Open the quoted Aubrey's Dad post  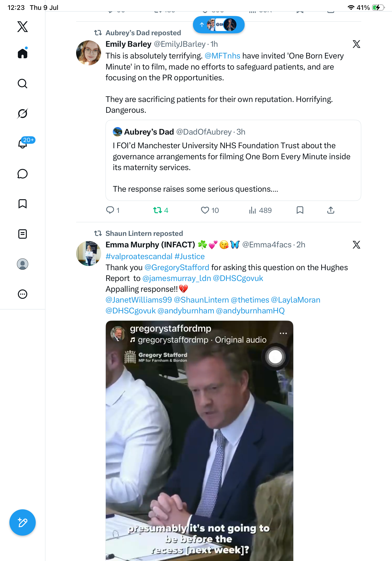coord(233,160)
